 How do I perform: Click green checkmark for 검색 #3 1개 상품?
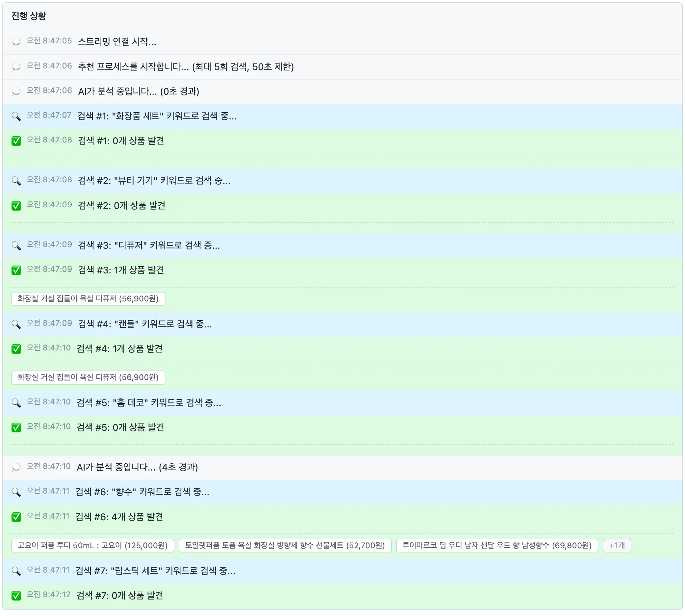click(x=16, y=270)
